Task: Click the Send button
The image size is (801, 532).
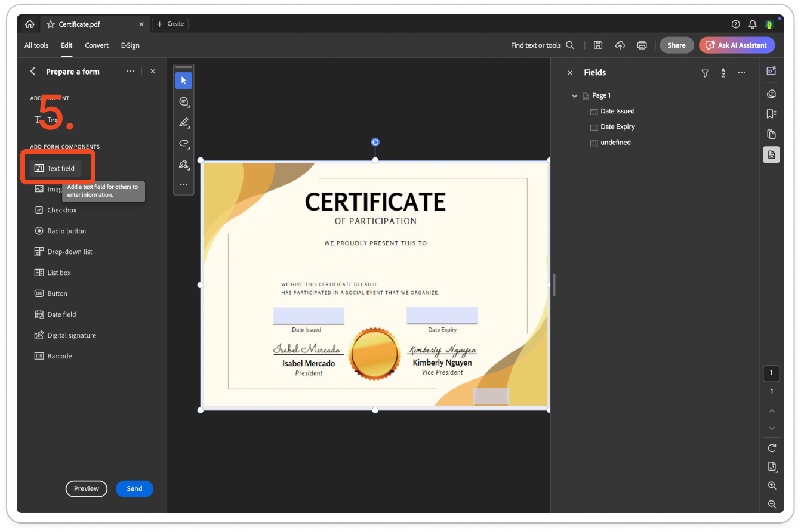Action: tap(134, 488)
